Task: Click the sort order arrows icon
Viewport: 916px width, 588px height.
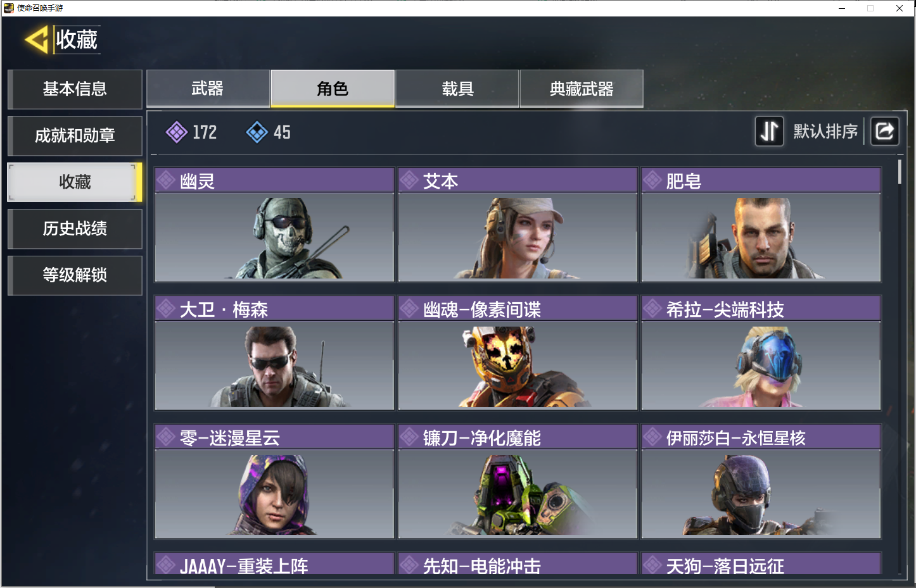Action: (x=769, y=131)
